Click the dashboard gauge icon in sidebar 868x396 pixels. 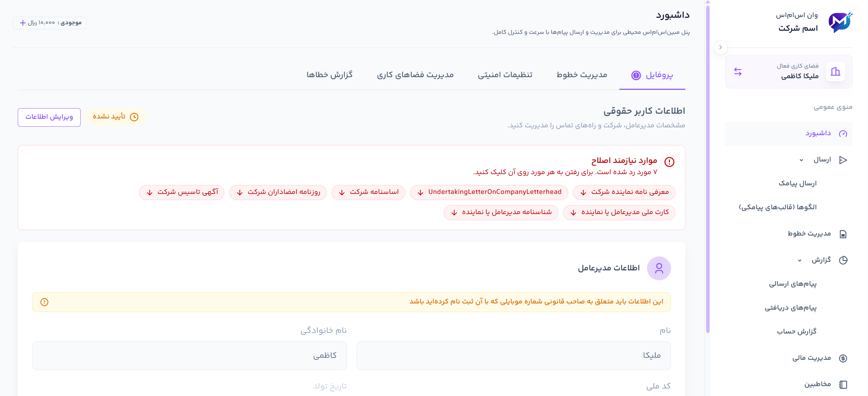843,133
